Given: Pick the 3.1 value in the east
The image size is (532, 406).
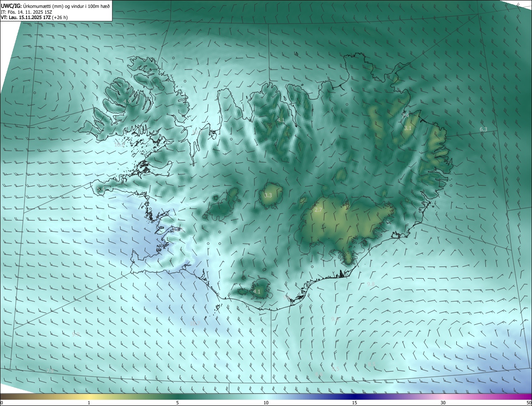Looking at the screenshot, I should 408,128.
